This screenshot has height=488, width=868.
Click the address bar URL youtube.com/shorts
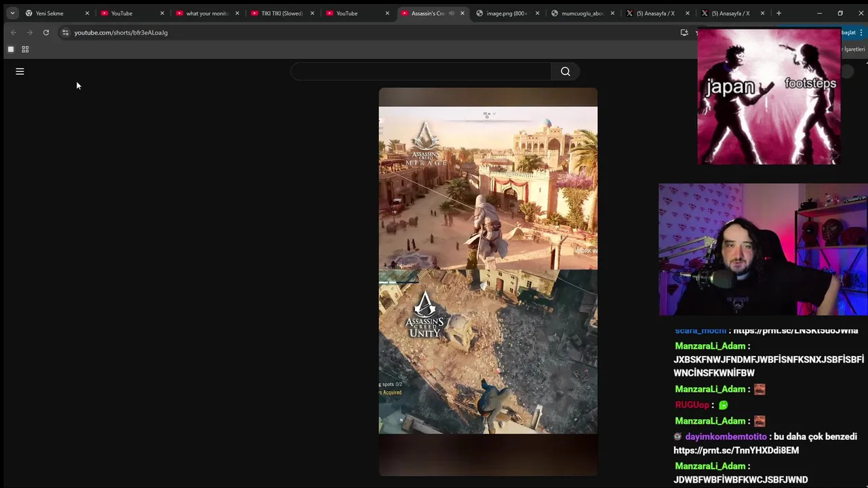[x=121, y=33]
